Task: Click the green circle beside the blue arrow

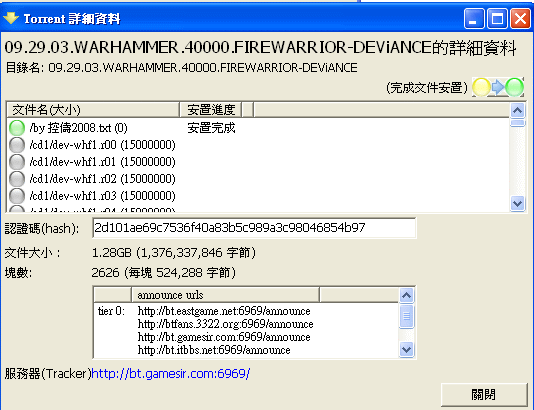Action: point(514,88)
